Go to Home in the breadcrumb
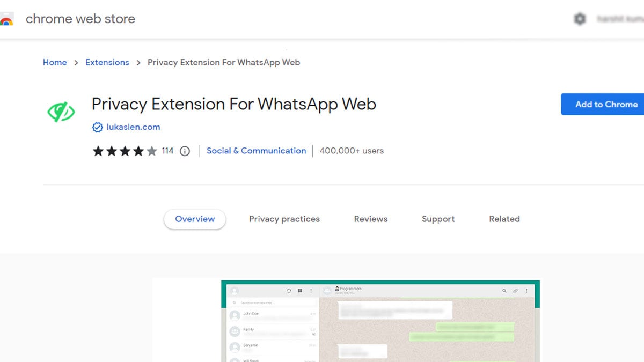Screen dimensions: 644x362 (x=55, y=62)
